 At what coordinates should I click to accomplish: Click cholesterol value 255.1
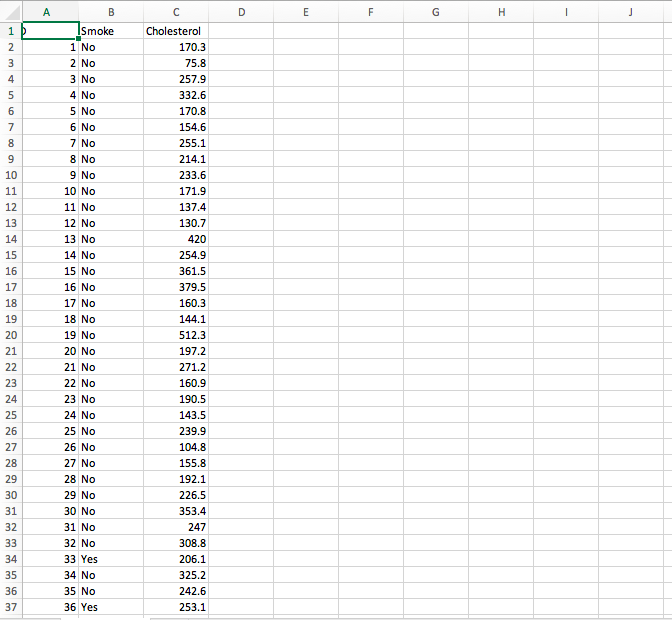pos(176,143)
